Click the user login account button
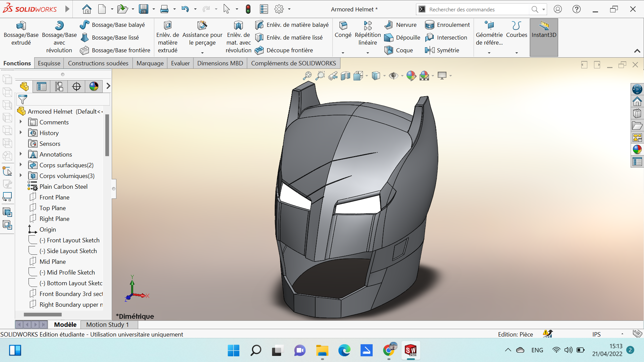This screenshot has height=362, width=644. tap(558, 9)
